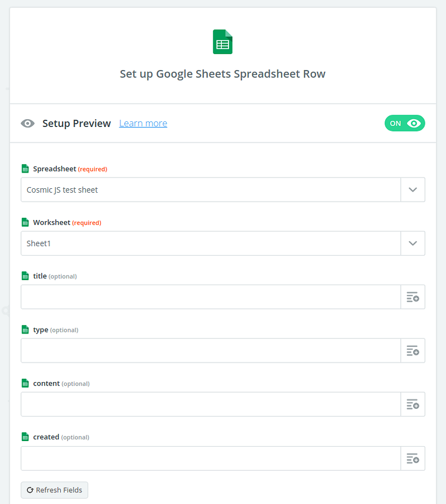Toggle the Setup Preview ON switch

click(404, 124)
